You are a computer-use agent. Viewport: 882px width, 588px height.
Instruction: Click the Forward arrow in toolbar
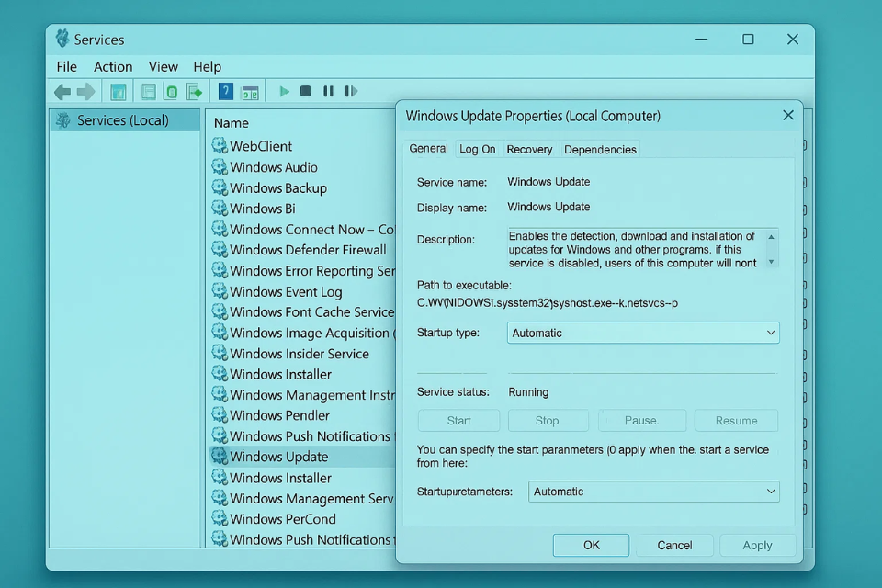click(86, 92)
